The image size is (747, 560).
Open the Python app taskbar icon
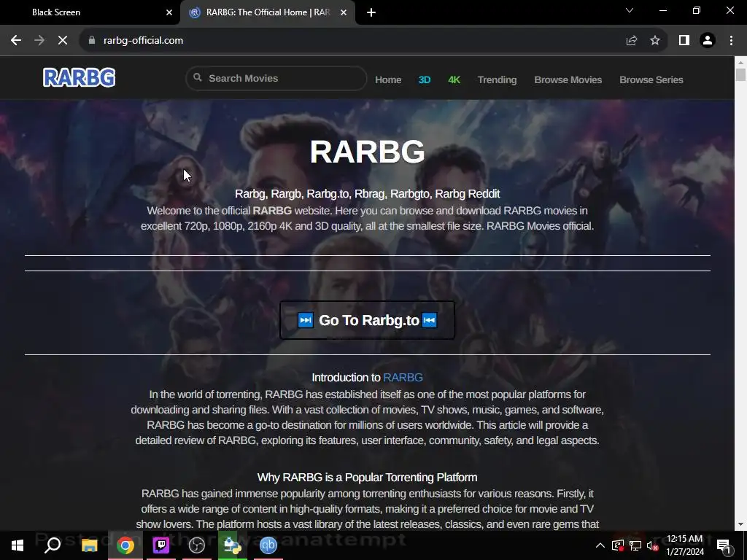pyautogui.click(x=233, y=545)
